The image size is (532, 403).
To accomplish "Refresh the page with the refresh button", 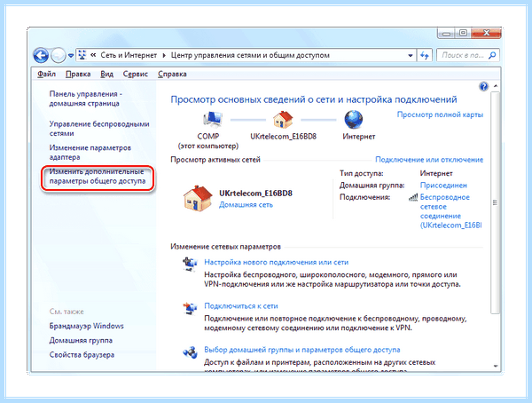I will (x=425, y=55).
